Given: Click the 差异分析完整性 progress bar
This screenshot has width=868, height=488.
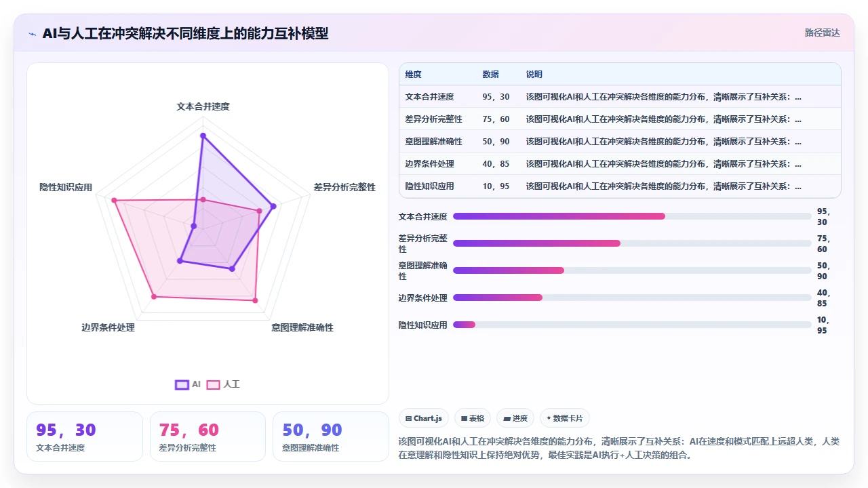Looking at the screenshot, I should (632, 243).
